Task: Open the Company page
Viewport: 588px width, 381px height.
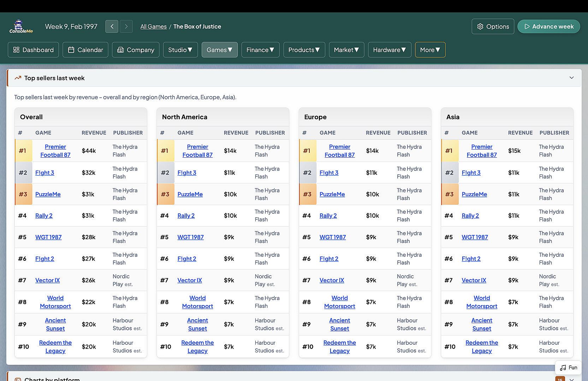Action: point(136,50)
